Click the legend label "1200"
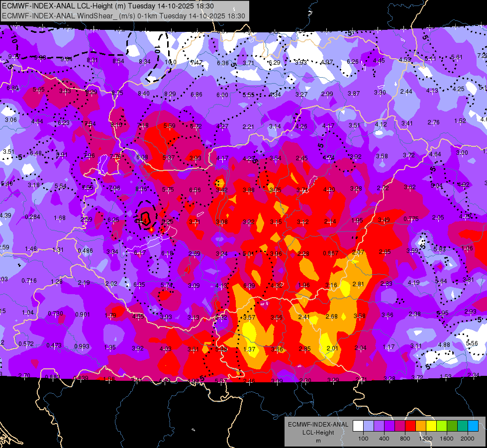The height and width of the screenshot is (448, 487). pyautogui.click(x=425, y=439)
